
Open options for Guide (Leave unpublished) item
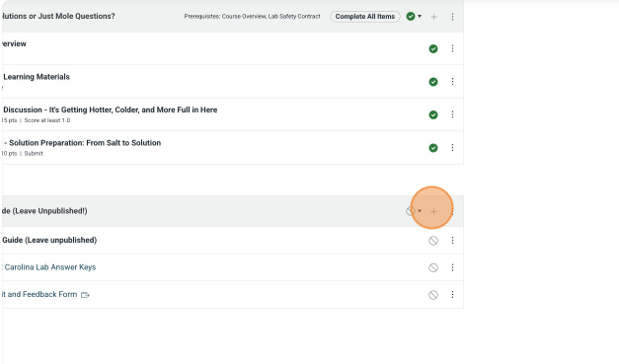click(x=452, y=241)
